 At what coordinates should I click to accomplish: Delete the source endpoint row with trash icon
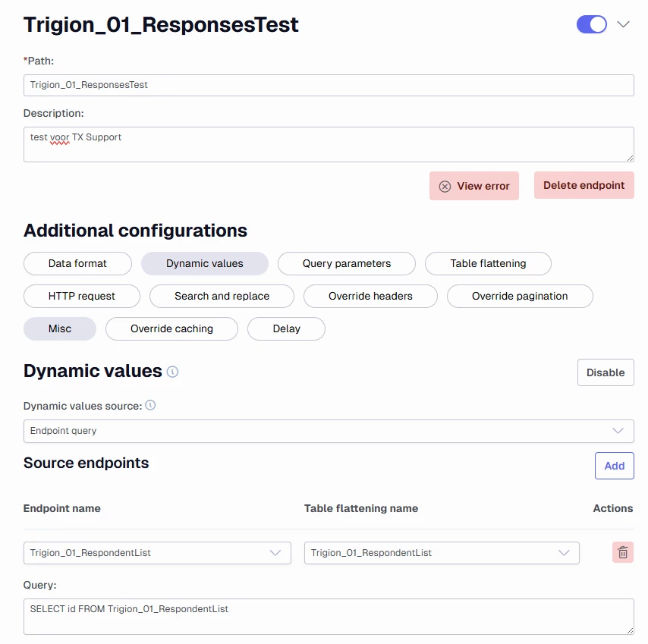point(622,552)
